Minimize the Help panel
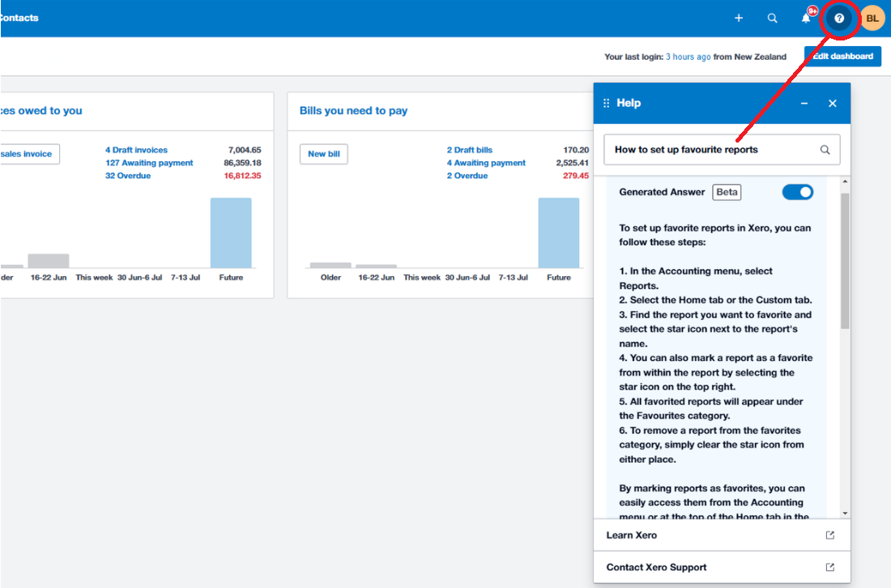Screen dimensions: 891x588 point(804,104)
